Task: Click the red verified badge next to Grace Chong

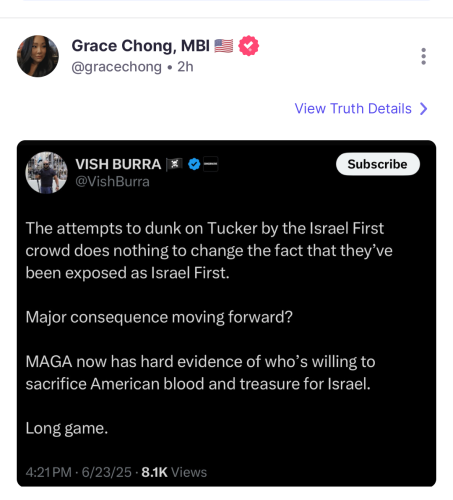Action: [x=249, y=46]
